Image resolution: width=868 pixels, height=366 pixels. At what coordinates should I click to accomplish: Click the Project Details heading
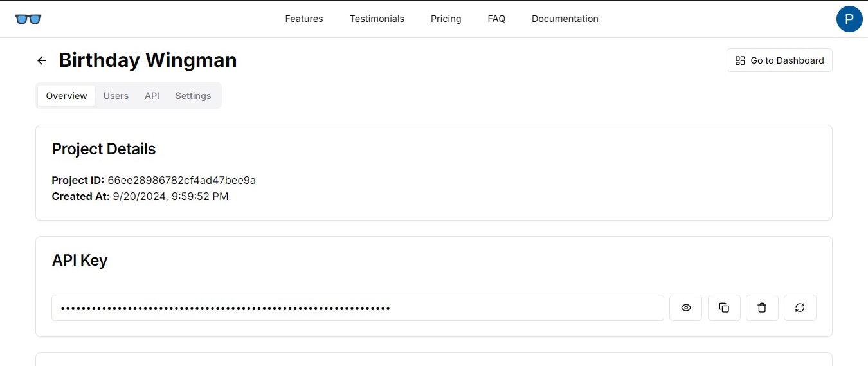(104, 149)
